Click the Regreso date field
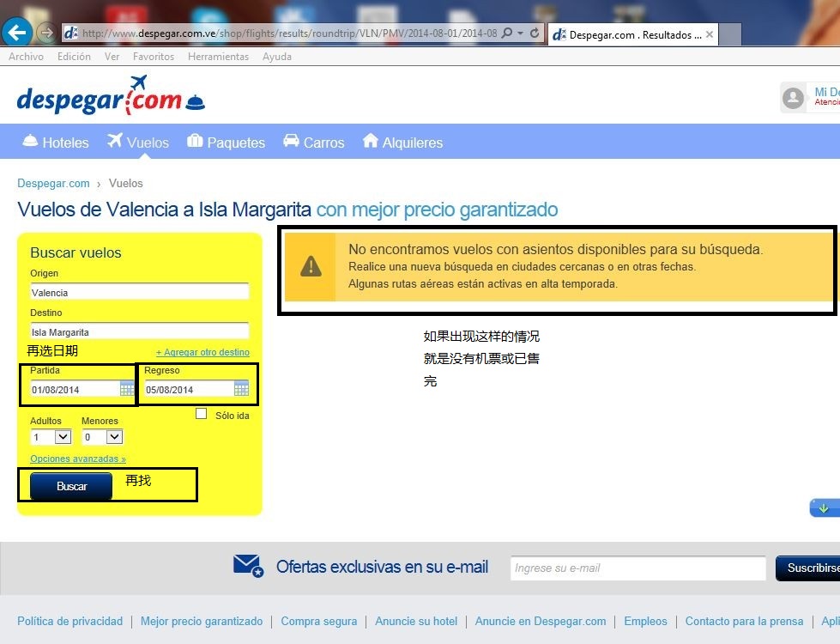 (x=189, y=389)
